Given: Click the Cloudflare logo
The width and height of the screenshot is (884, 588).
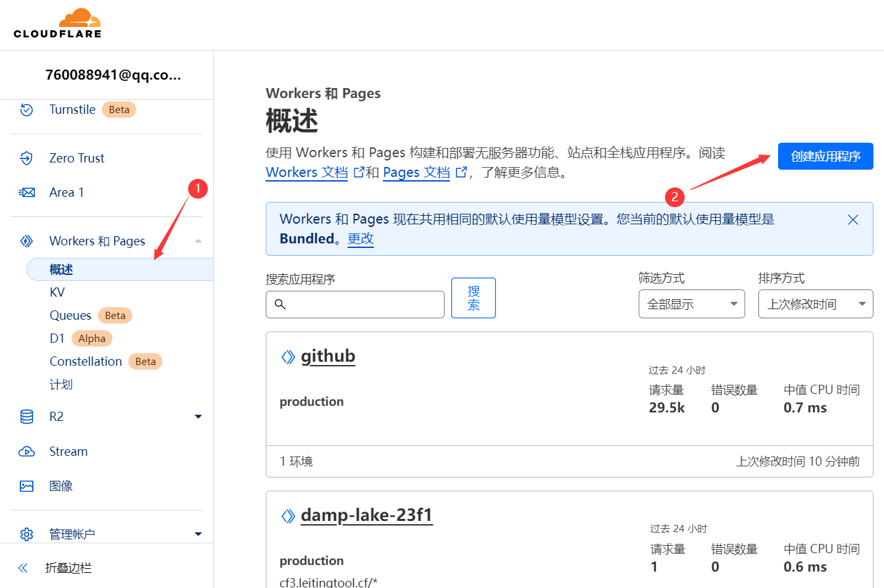Looking at the screenshot, I should point(57,23).
